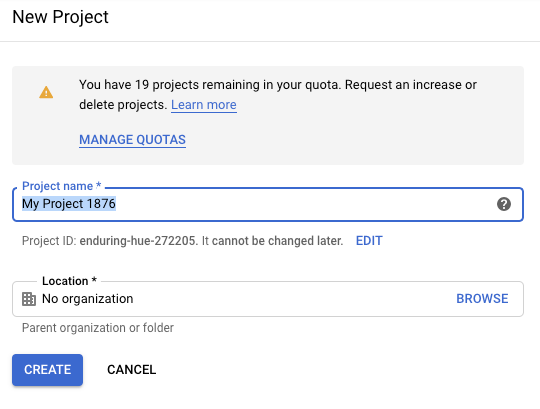Select the No organization location value
This screenshot has width=540, height=409.
point(87,299)
